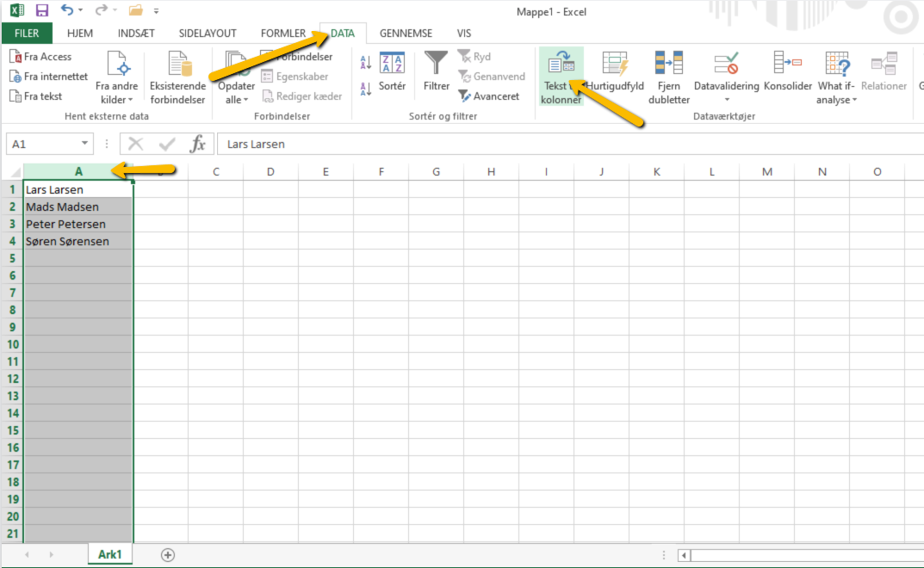The image size is (924, 568).
Task: Save workbook with the save icon
Action: pos(41,10)
